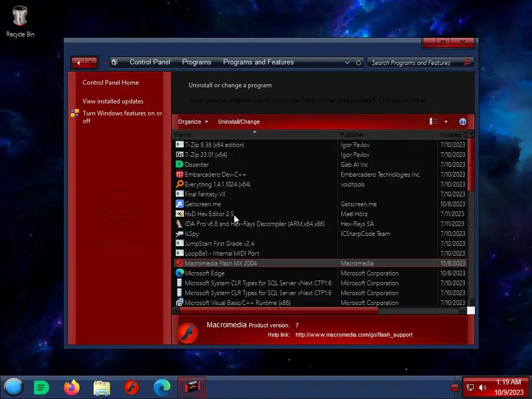Launch Flash from the taskbar

(x=131, y=388)
